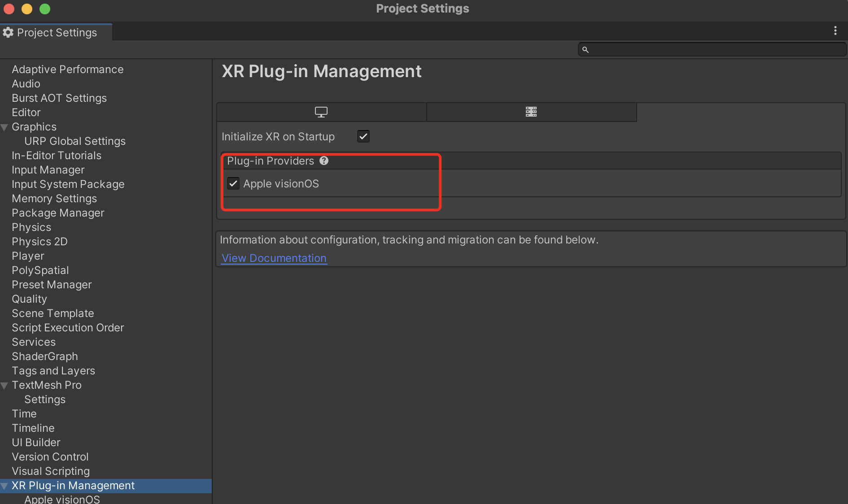This screenshot has height=504, width=848.
Task: Open Version Control settings
Action: tap(50, 457)
